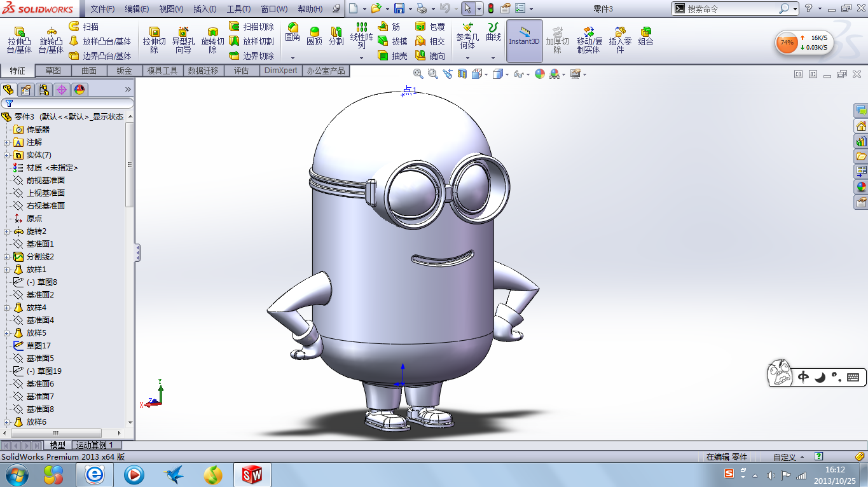Open the 文件(F) menu
Viewport: 868px width, 487px height.
[102, 9]
